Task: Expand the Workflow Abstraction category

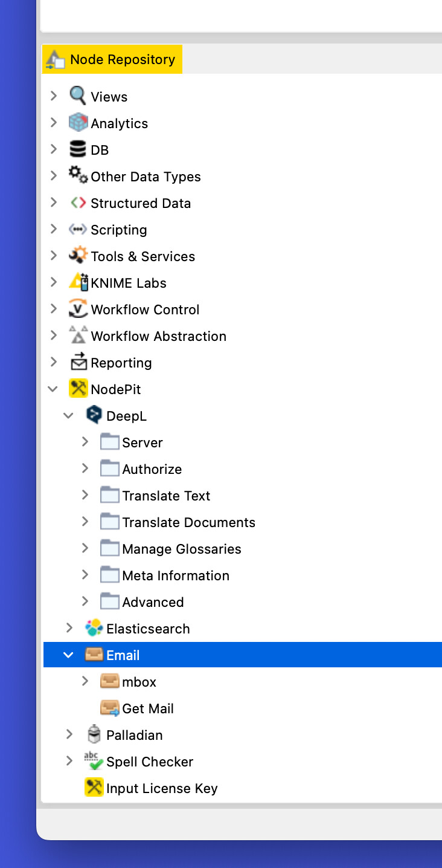Action: pyautogui.click(x=54, y=335)
